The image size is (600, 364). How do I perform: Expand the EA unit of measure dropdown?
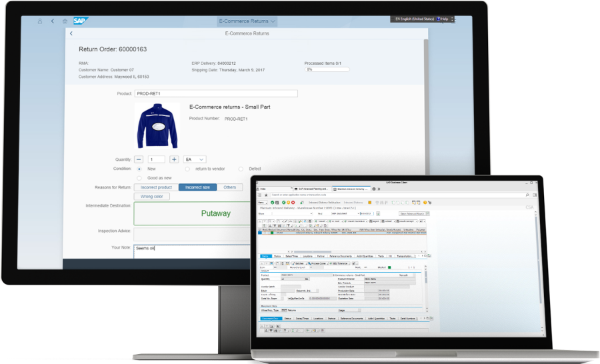[195, 159]
